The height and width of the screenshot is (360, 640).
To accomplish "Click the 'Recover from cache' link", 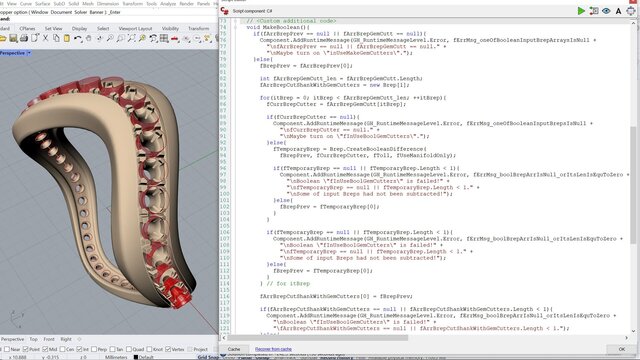I will (273, 349).
